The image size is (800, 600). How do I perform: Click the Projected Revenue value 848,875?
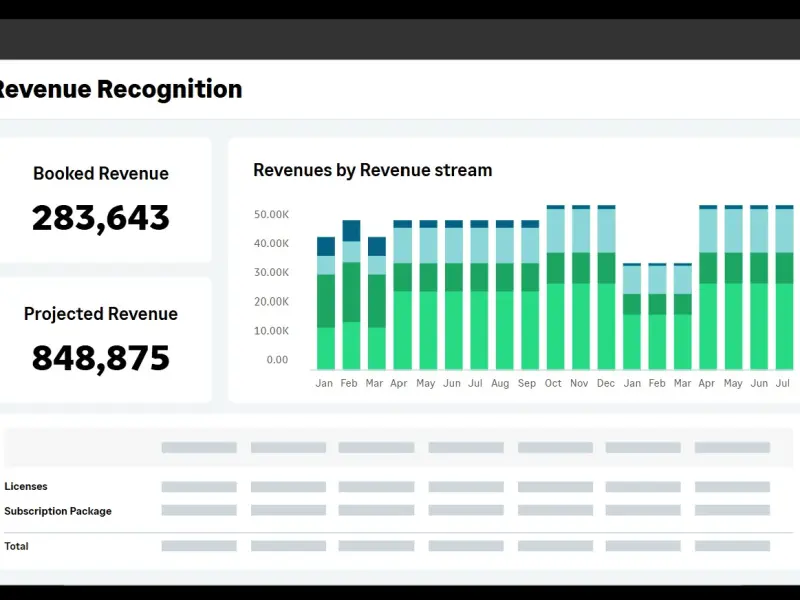pyautogui.click(x=100, y=358)
